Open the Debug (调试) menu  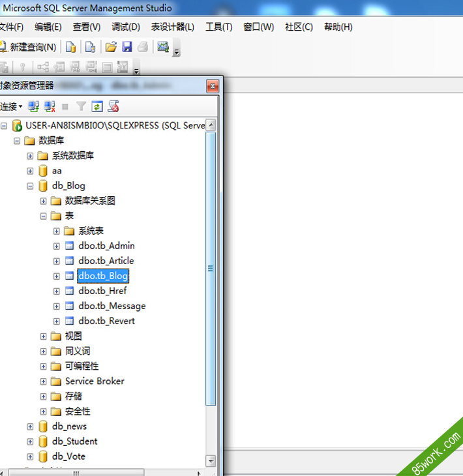point(126,27)
